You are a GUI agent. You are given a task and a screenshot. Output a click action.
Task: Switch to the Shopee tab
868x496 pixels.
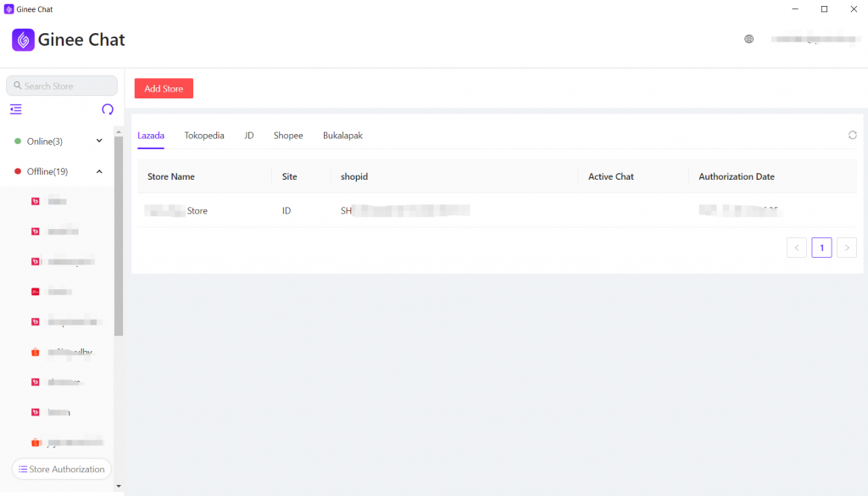pos(288,136)
